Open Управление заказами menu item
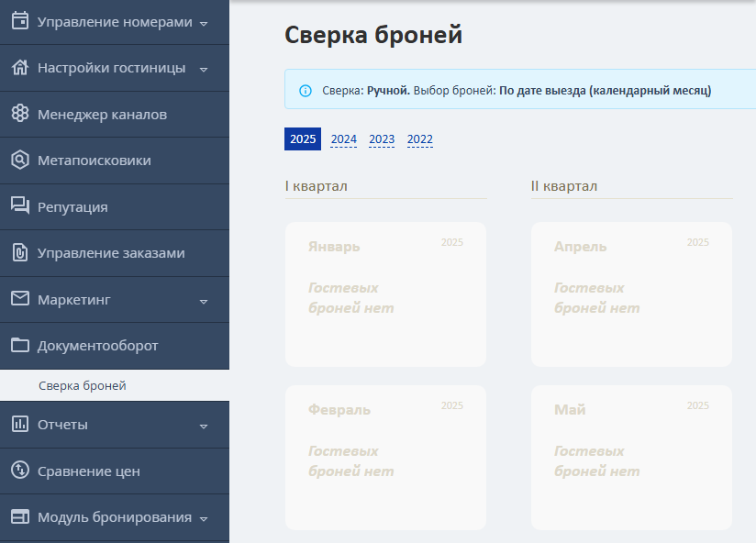Screen dimensions: 756x543 tap(115, 253)
